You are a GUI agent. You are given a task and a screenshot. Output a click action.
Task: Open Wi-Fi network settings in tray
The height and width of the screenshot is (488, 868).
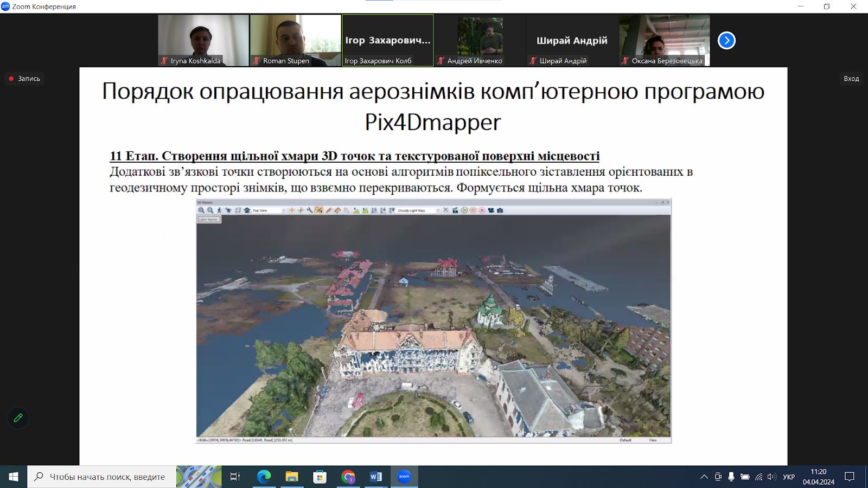click(x=758, y=477)
